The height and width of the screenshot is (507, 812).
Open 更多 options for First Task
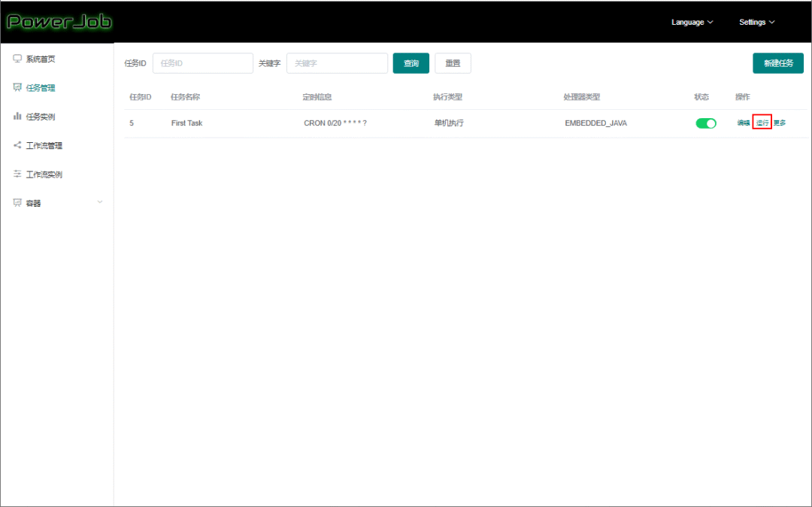pyautogui.click(x=780, y=123)
